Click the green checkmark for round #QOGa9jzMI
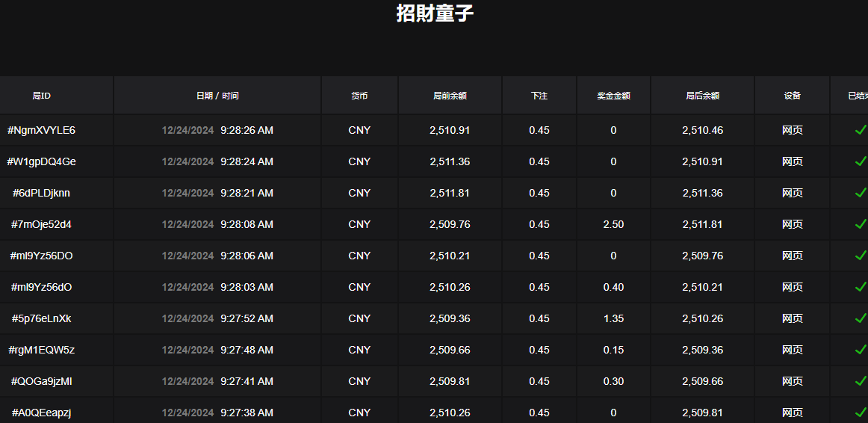868x423 pixels. [x=860, y=381]
